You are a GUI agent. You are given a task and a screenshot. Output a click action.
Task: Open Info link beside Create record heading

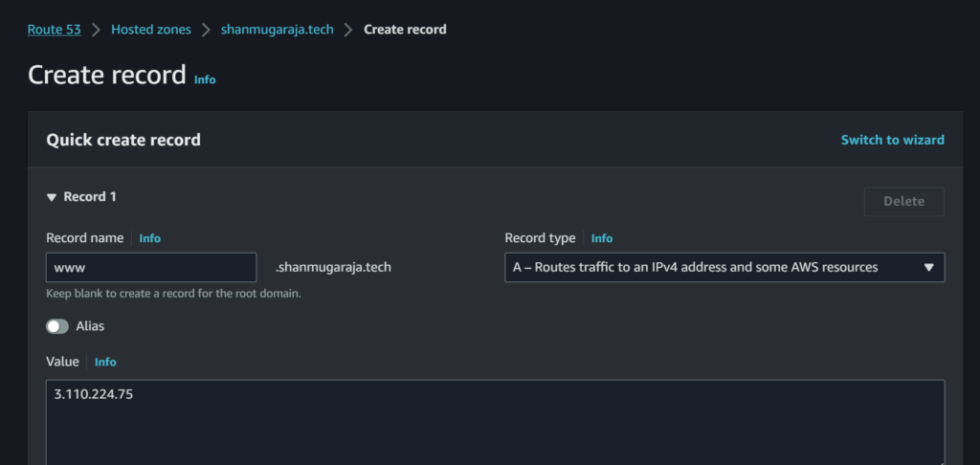[205, 80]
